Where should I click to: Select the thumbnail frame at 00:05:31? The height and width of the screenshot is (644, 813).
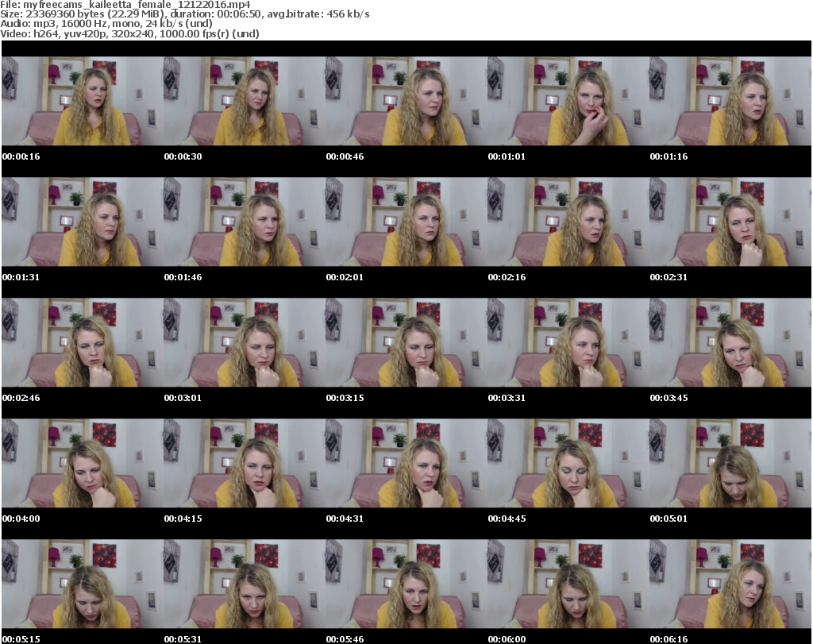click(x=245, y=584)
